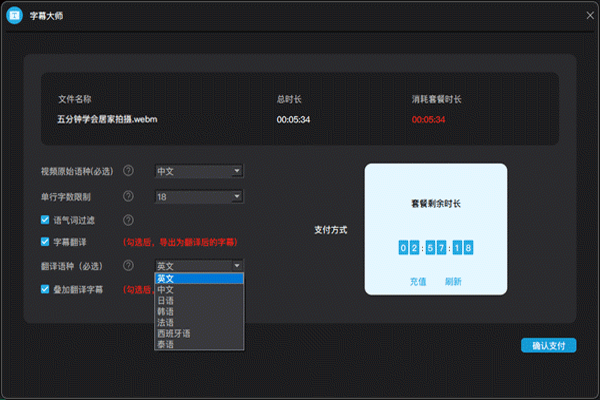
Task: Click the 字幕大师 app logo icon
Action: click(x=15, y=16)
